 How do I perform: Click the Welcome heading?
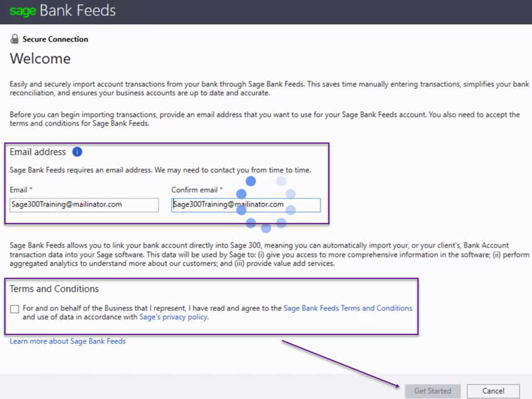[x=40, y=58]
